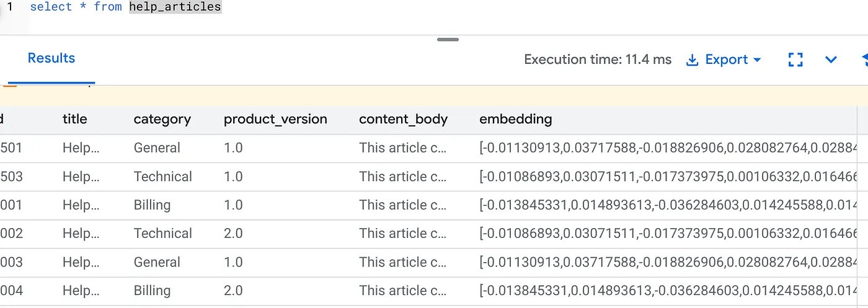This screenshot has height=308, width=868.
Task: Select the Billing cell for id 001
Action: (152, 205)
